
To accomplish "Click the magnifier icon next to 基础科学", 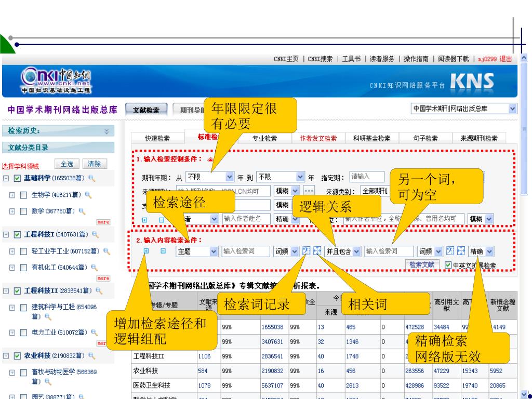I will click(91, 178).
